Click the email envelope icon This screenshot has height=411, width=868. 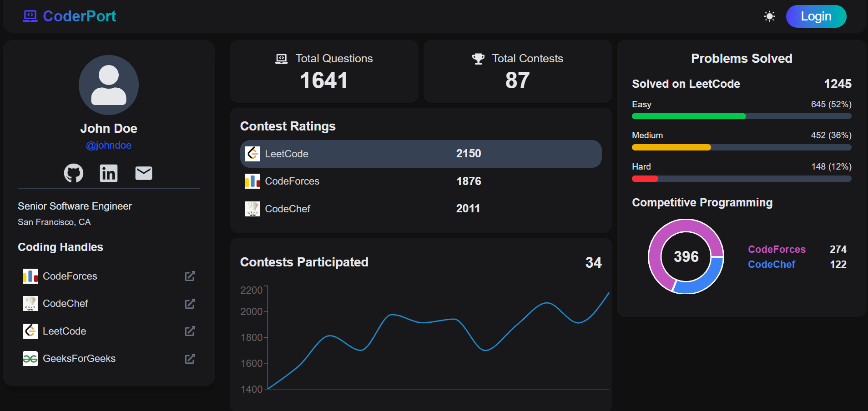coord(144,173)
